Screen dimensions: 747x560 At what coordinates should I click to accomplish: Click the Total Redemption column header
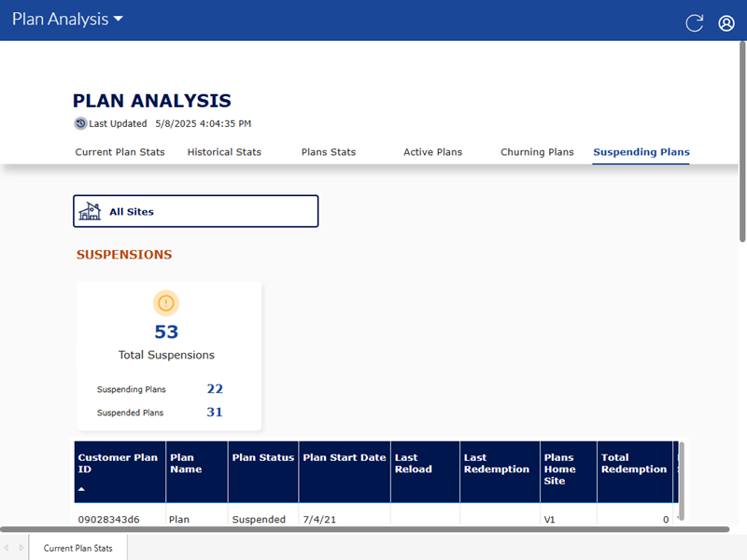[x=635, y=471]
